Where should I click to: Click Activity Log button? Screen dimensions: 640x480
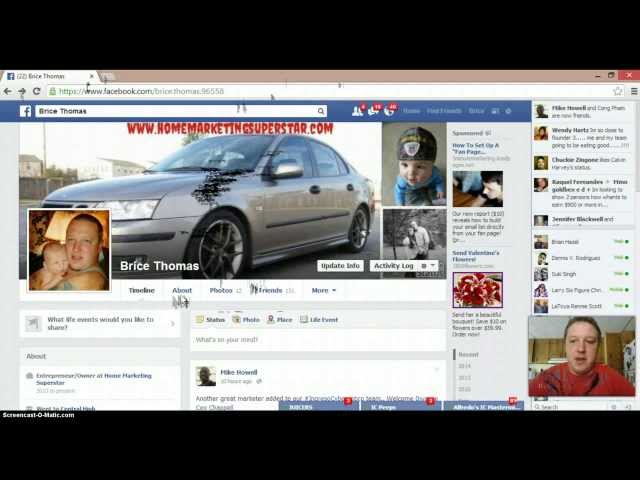[393, 266]
